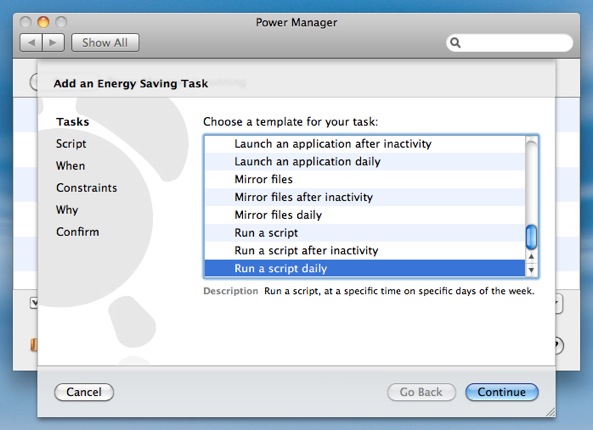Screen dimensions: 593x430
Task: Click the template list scroll down arrow
Action: [x=531, y=270]
